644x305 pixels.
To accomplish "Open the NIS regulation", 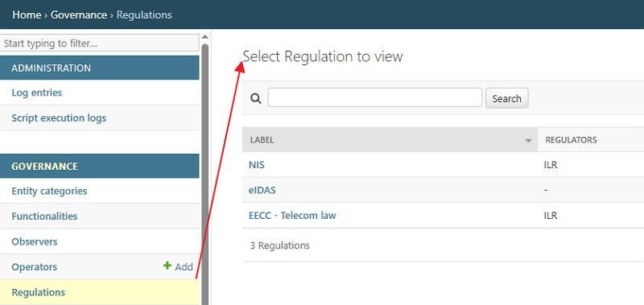I will coord(257,165).
